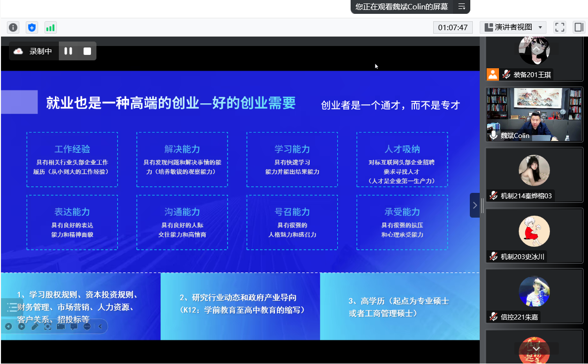Open the comment bubble icon in slide toolbar

[74, 326]
